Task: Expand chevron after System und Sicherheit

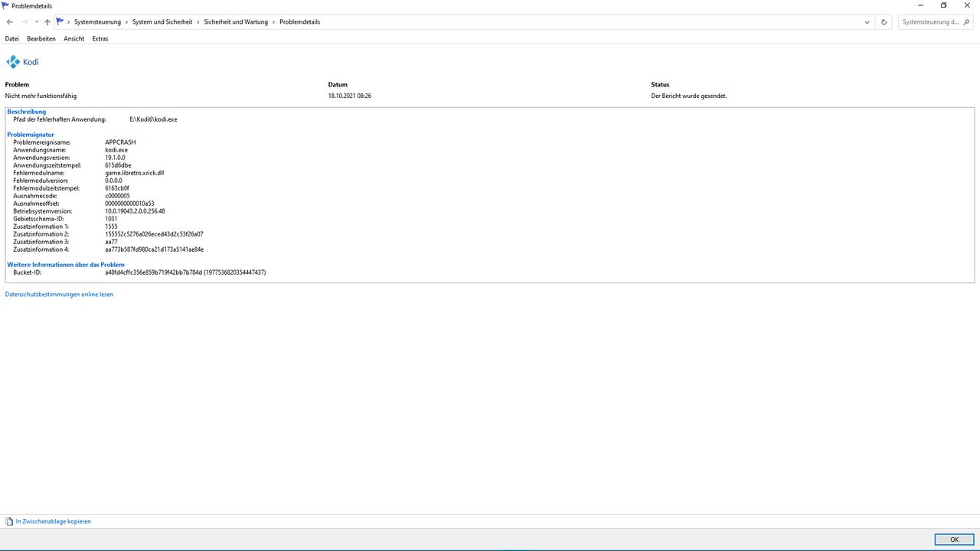Action: pos(198,22)
